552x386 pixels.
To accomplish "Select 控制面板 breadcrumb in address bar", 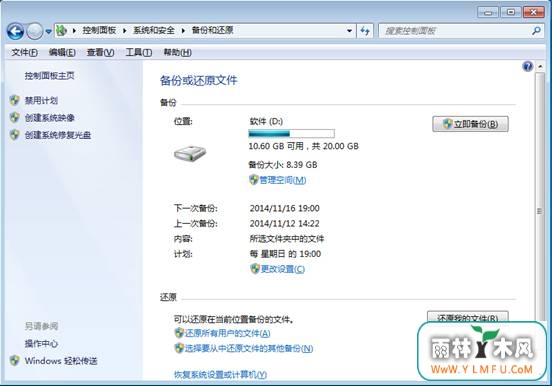I will 99,30.
